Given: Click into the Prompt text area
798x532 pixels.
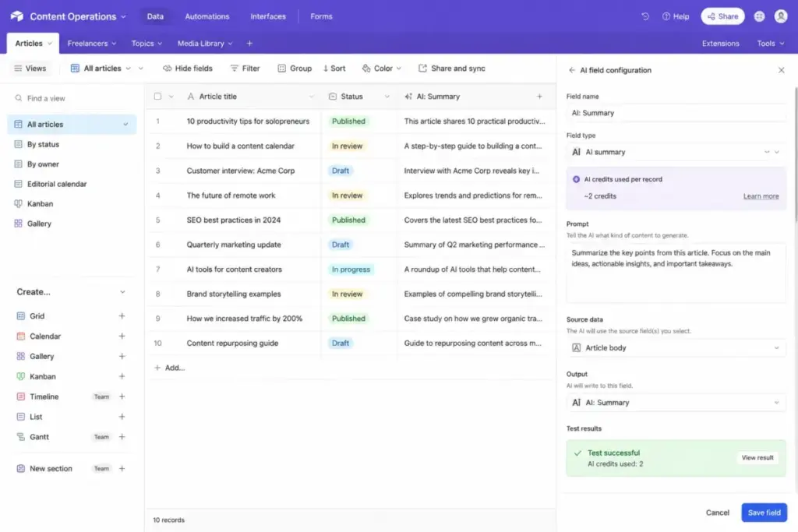Looking at the screenshot, I should (676, 273).
